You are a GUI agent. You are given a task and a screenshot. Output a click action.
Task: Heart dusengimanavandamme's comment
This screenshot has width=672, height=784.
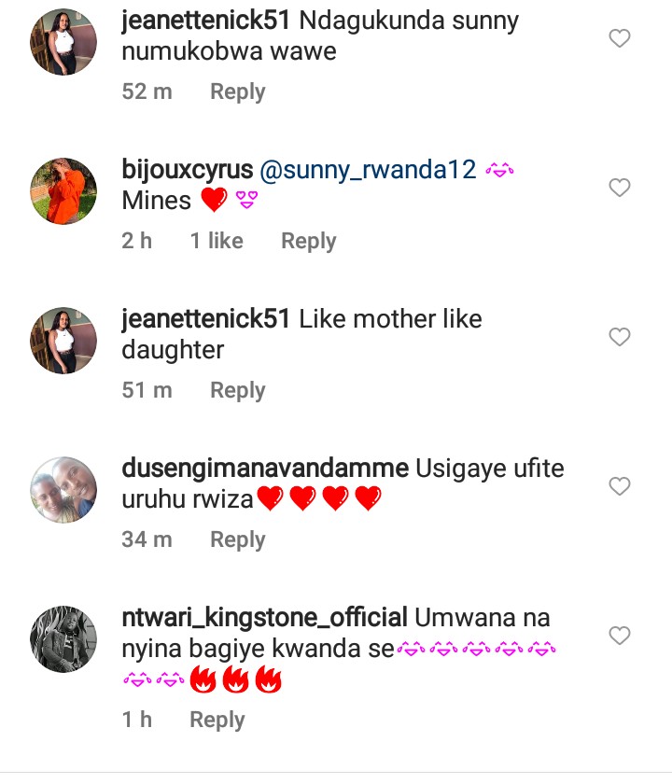coord(620,486)
